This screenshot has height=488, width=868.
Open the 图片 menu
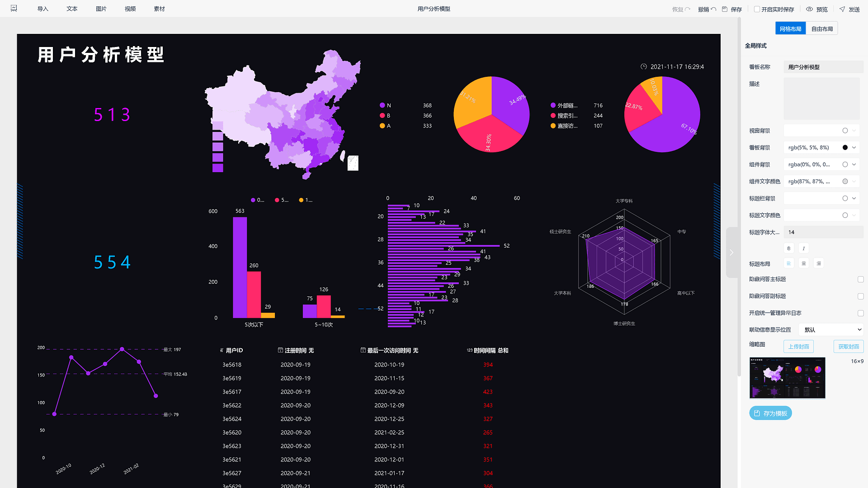pos(101,9)
